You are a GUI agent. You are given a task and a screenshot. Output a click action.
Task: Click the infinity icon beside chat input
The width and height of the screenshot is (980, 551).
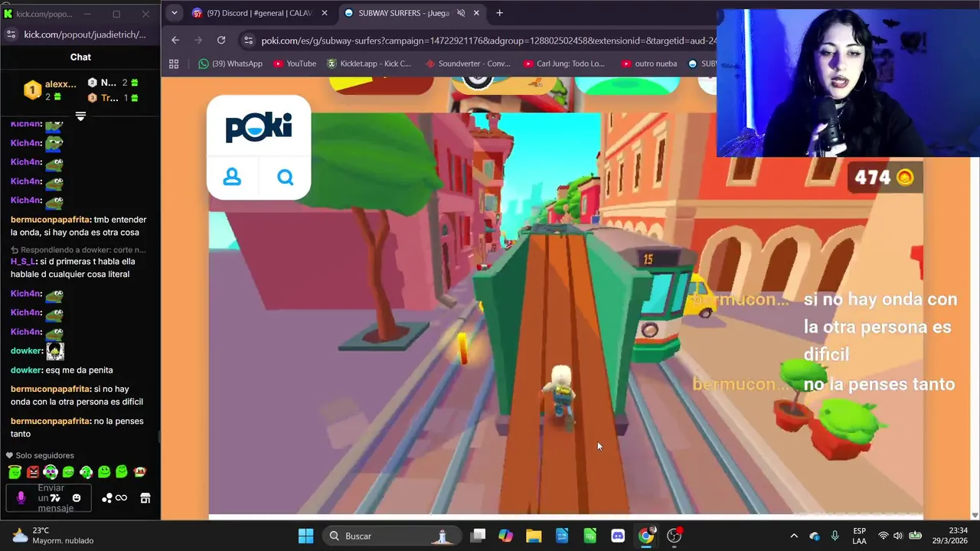click(121, 498)
